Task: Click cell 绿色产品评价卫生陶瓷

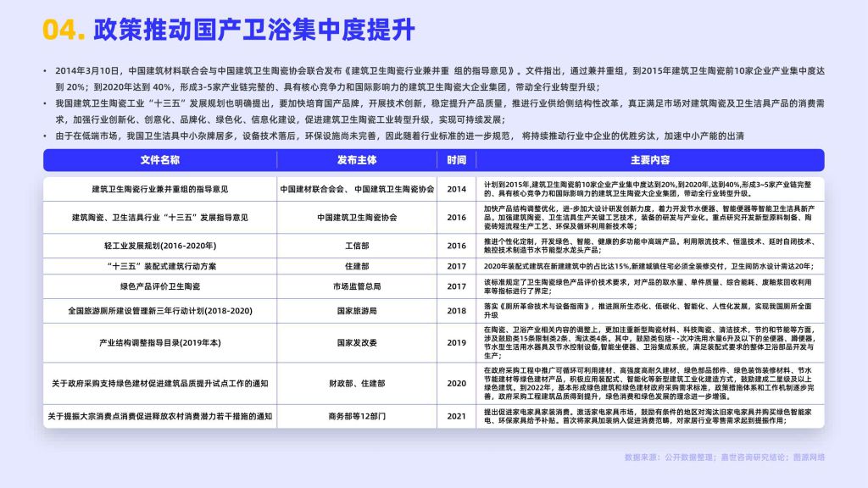Action: (160, 286)
